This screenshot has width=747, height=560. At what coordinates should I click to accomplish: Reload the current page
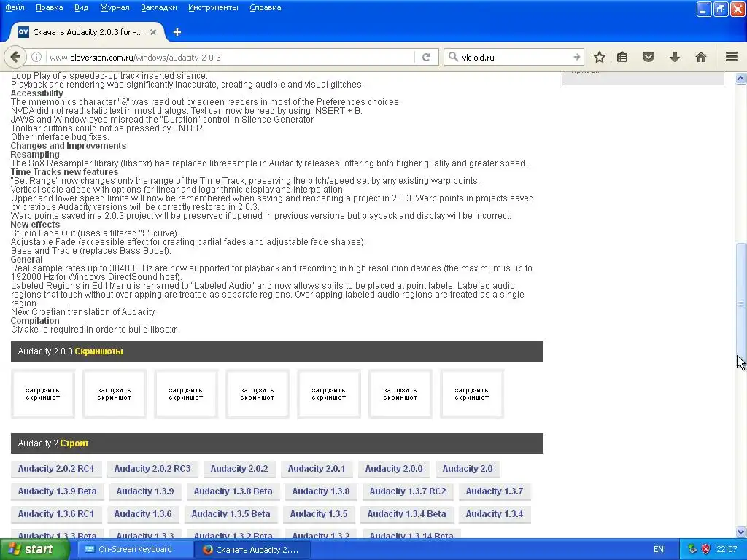click(426, 57)
